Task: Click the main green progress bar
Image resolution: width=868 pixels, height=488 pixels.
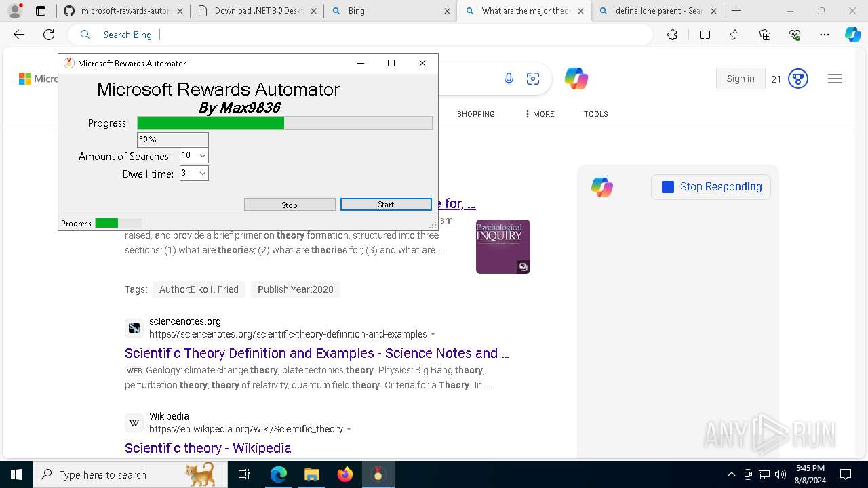Action: (x=285, y=123)
